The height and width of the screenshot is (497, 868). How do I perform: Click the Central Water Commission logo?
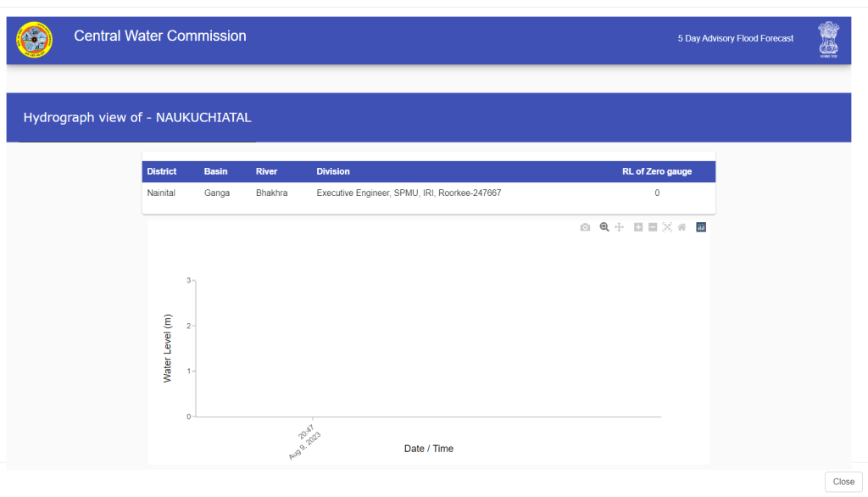(35, 40)
